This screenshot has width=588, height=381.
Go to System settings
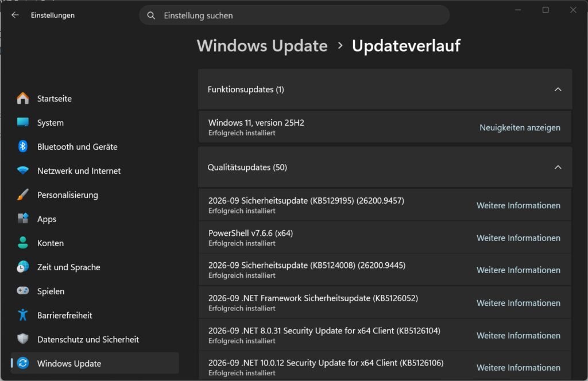[95, 122]
